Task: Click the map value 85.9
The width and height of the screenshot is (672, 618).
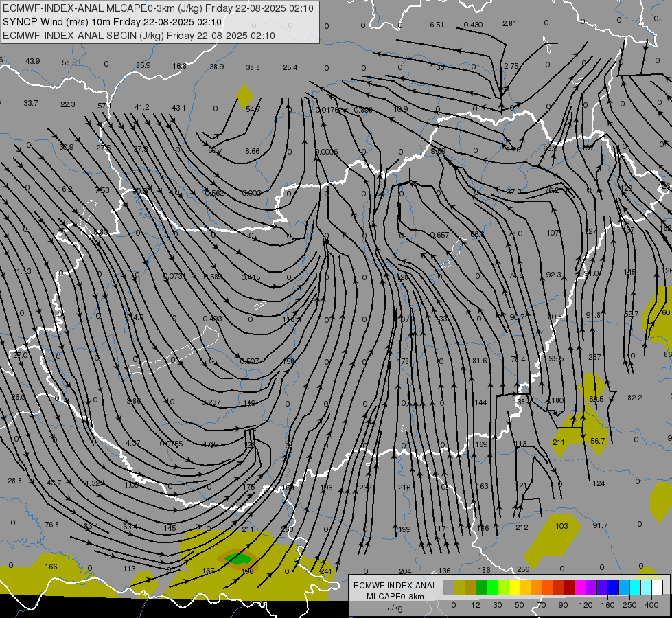Action: [x=143, y=65]
